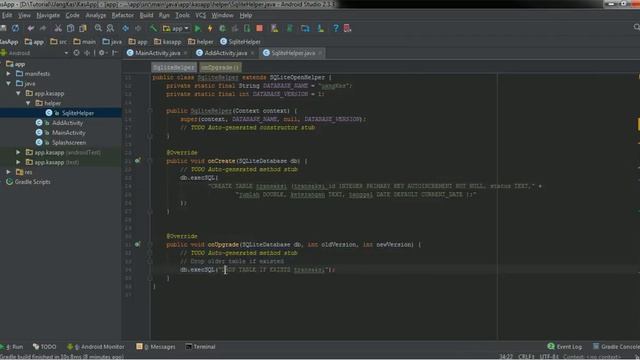Hide the Project tool window
The width and height of the screenshot is (640, 360).
115,53
